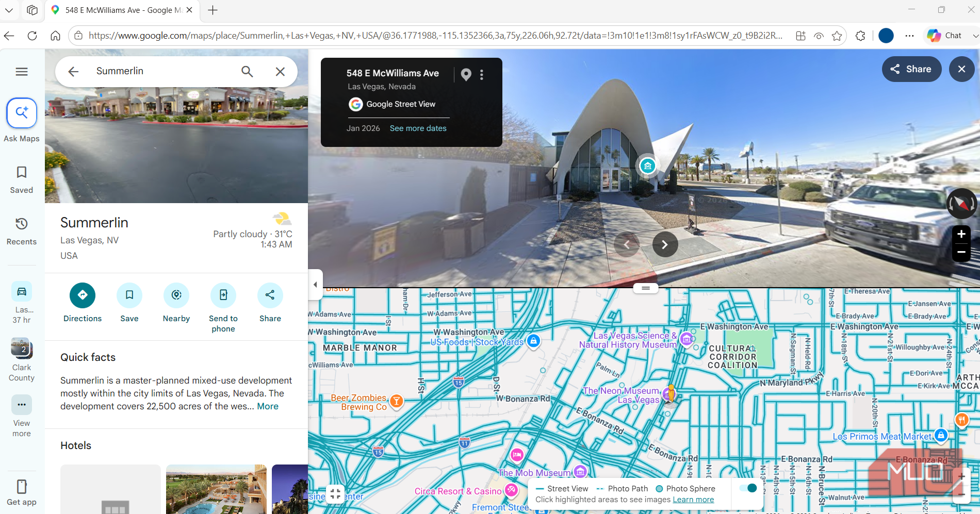Image resolution: width=980 pixels, height=514 pixels.
Task: Open the tab search dropdown
Action: click(9, 10)
